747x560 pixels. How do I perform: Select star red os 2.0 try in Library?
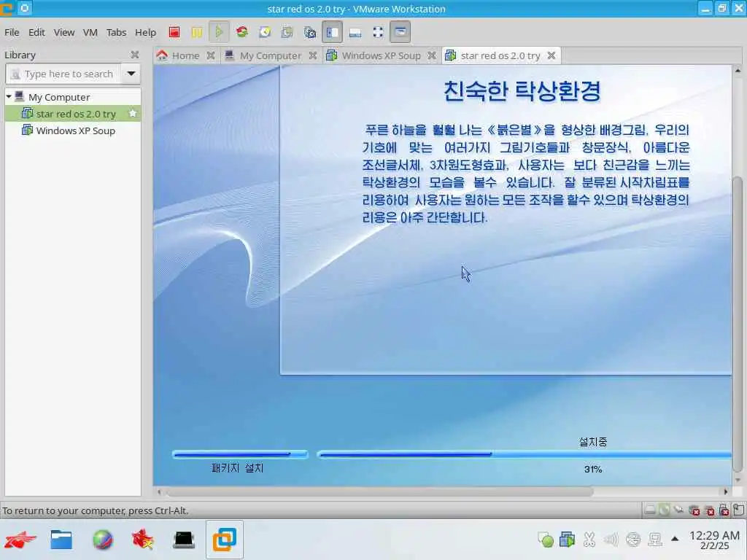(73, 114)
